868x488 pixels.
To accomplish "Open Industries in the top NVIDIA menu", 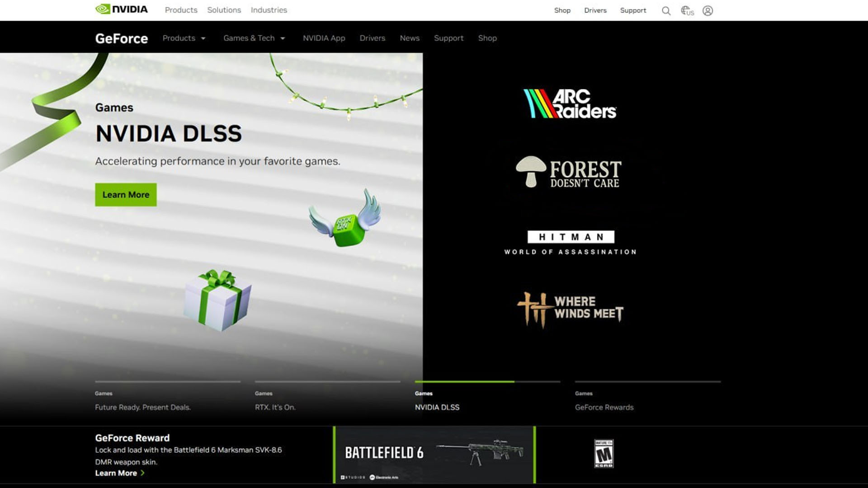I will coord(269,10).
